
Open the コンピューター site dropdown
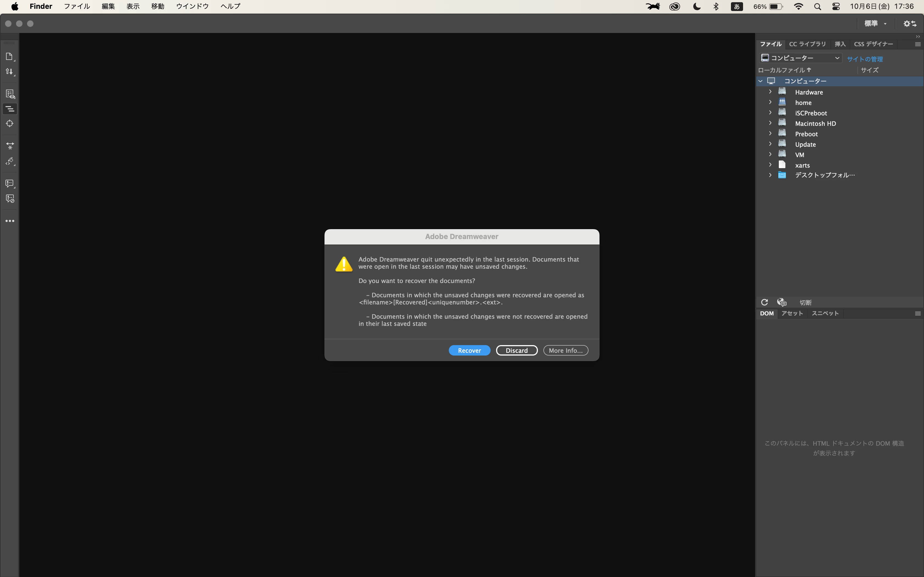(800, 58)
